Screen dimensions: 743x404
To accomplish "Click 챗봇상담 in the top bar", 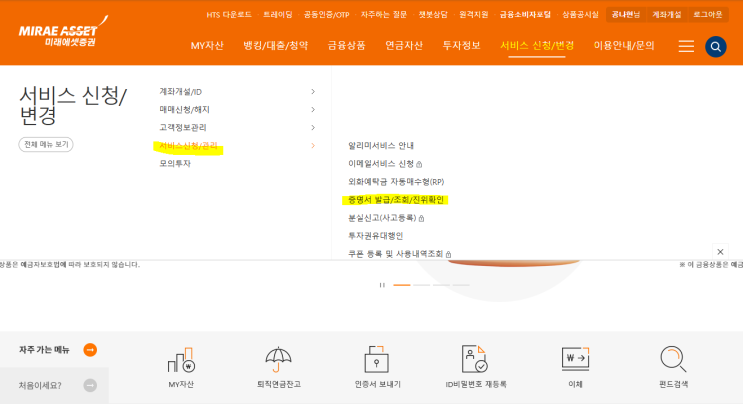I will pyautogui.click(x=433, y=15).
